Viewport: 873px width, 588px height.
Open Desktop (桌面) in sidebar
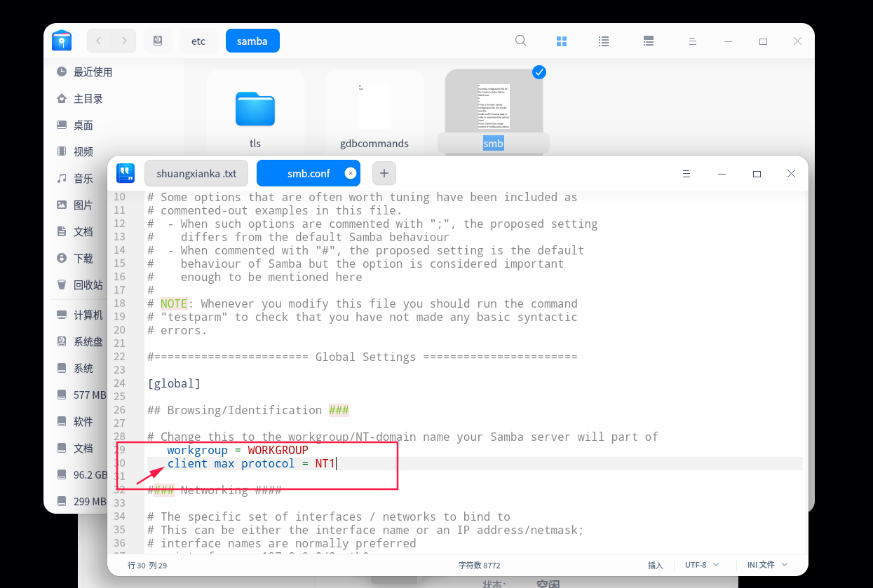[x=84, y=125]
